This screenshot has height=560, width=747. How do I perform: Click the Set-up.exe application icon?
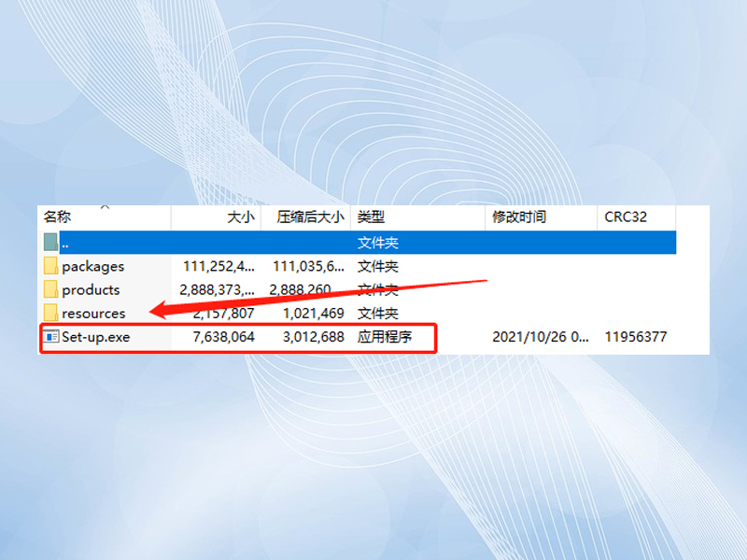(x=50, y=336)
